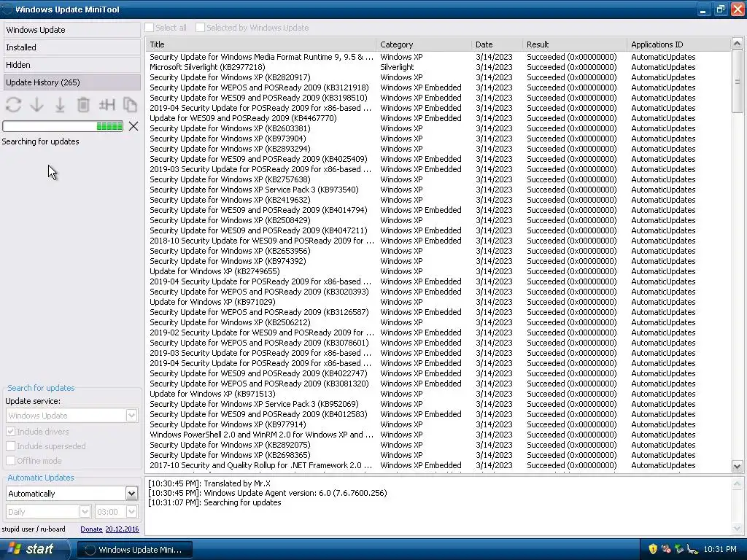Open the Windows Update MiniTool taskbar button
The image size is (747, 560).
pyautogui.click(x=135, y=550)
